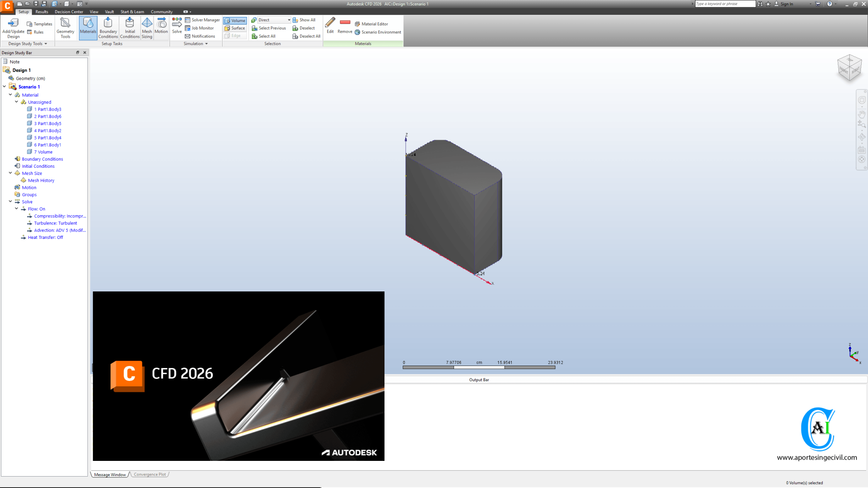The width and height of the screenshot is (868, 488).
Task: Collapse the Unassigned material group
Action: [x=17, y=102]
